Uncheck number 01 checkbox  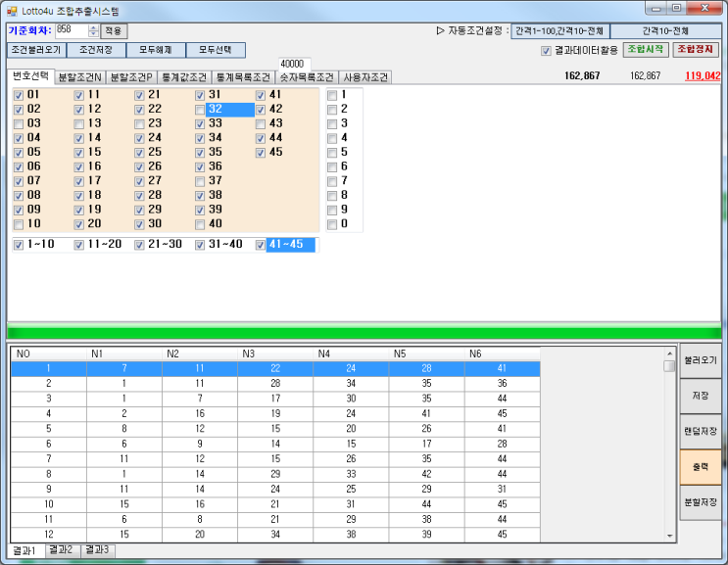point(19,96)
